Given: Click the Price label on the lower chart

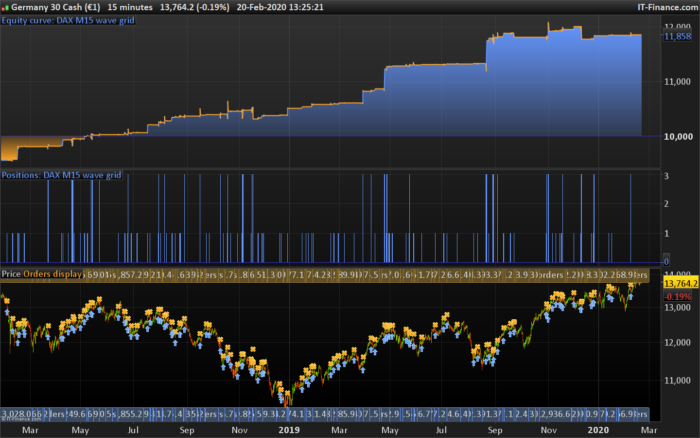Looking at the screenshot, I should 11,274.
